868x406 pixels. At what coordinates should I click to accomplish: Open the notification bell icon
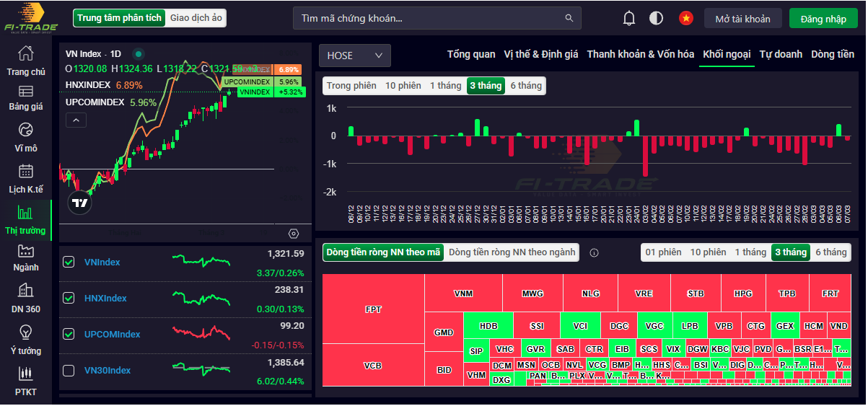pos(629,19)
